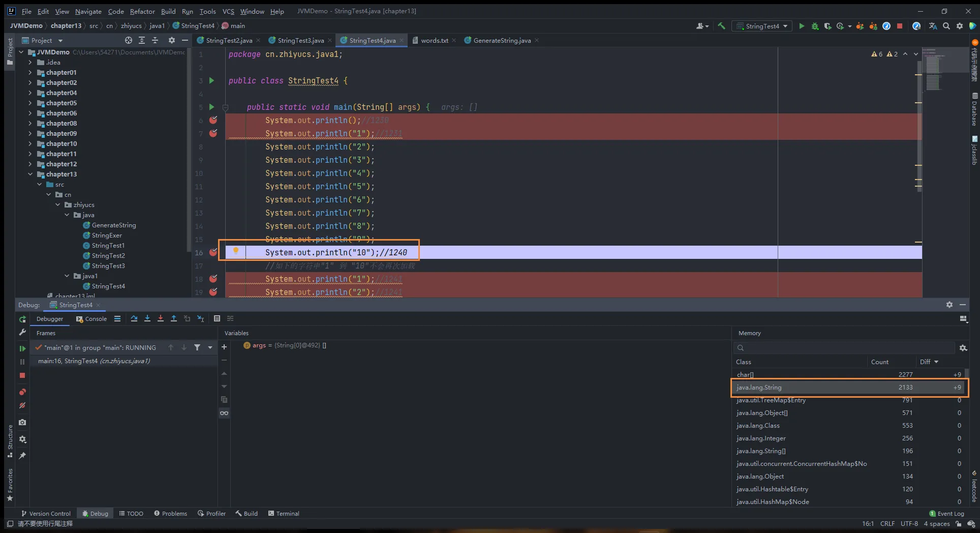The image size is (980, 533).
Task: Open the Navigate menu
Action: 88,11
